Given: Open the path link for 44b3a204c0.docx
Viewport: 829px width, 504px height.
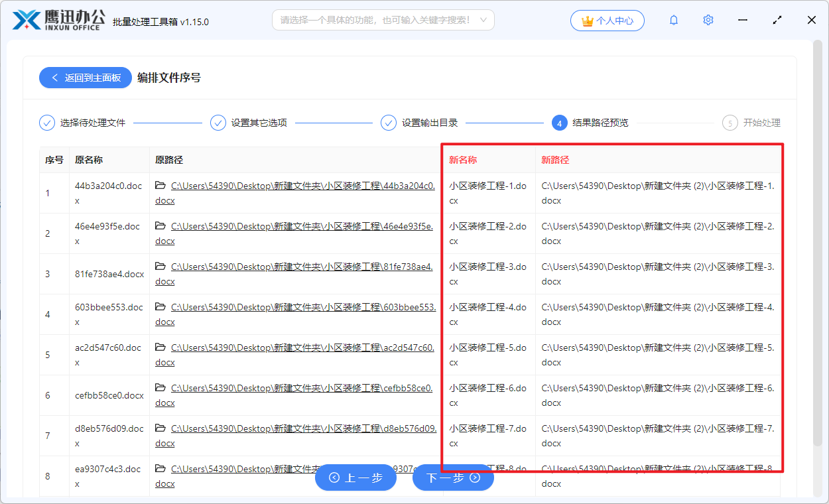Looking at the screenshot, I should coord(298,186).
